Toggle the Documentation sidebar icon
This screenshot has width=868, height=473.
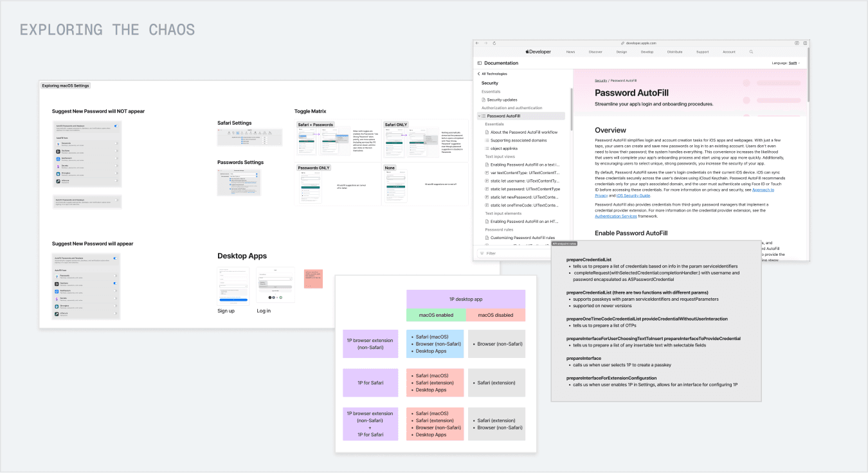coord(480,63)
